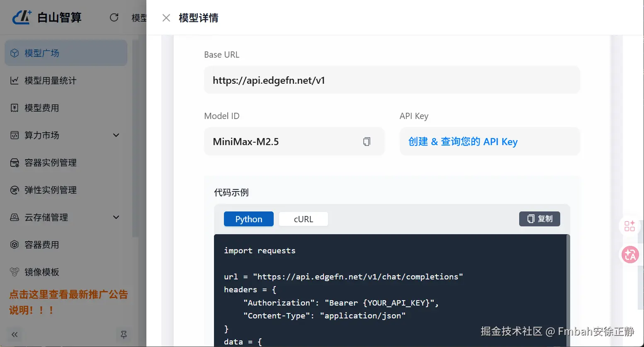Image resolution: width=644 pixels, height=347 pixels.
Task: Select the Python code tab
Action: [x=248, y=219]
